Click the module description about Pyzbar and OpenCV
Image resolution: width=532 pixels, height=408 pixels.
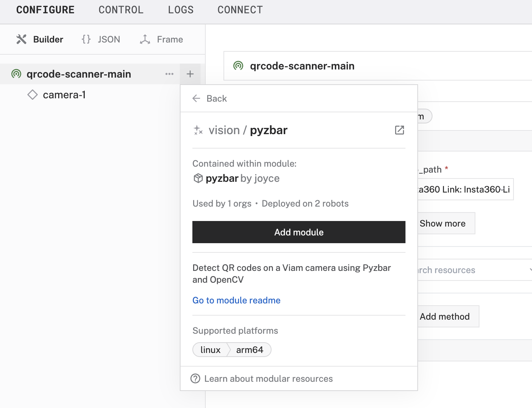point(292,273)
